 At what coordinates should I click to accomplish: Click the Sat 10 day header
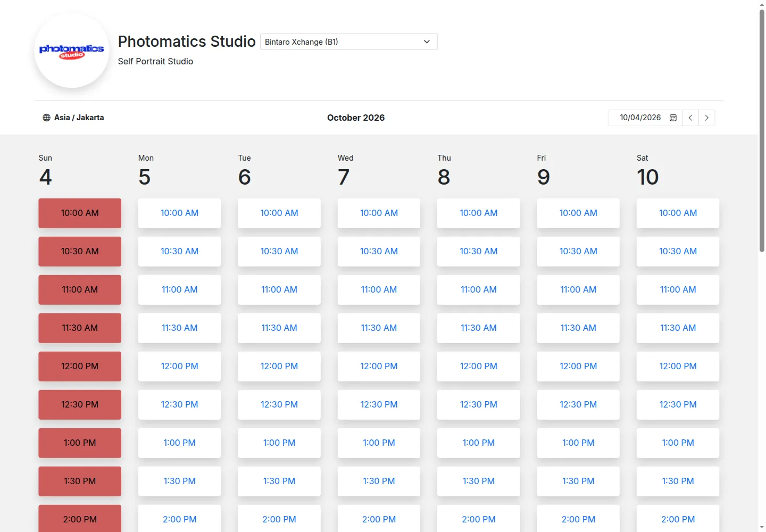648,170
